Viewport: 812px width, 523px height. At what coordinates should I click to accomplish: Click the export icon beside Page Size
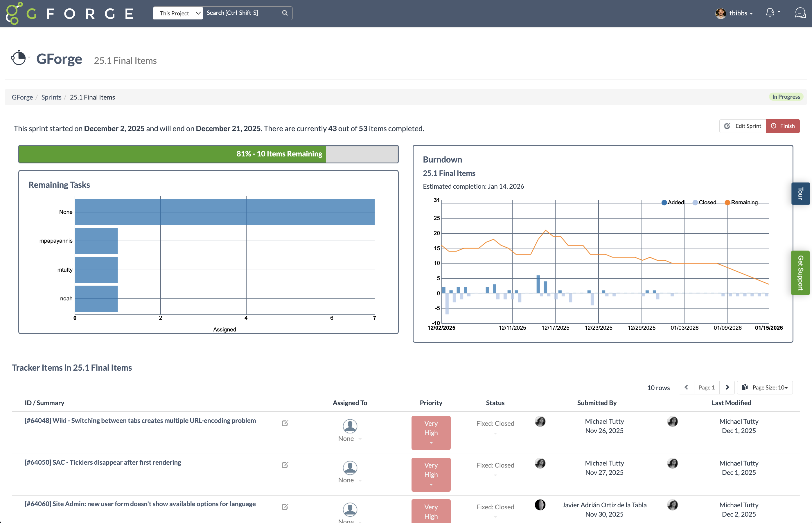745,387
